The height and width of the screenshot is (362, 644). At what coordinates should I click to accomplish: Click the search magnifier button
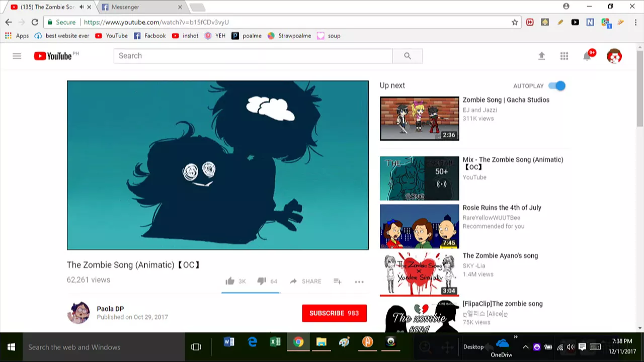tap(408, 56)
